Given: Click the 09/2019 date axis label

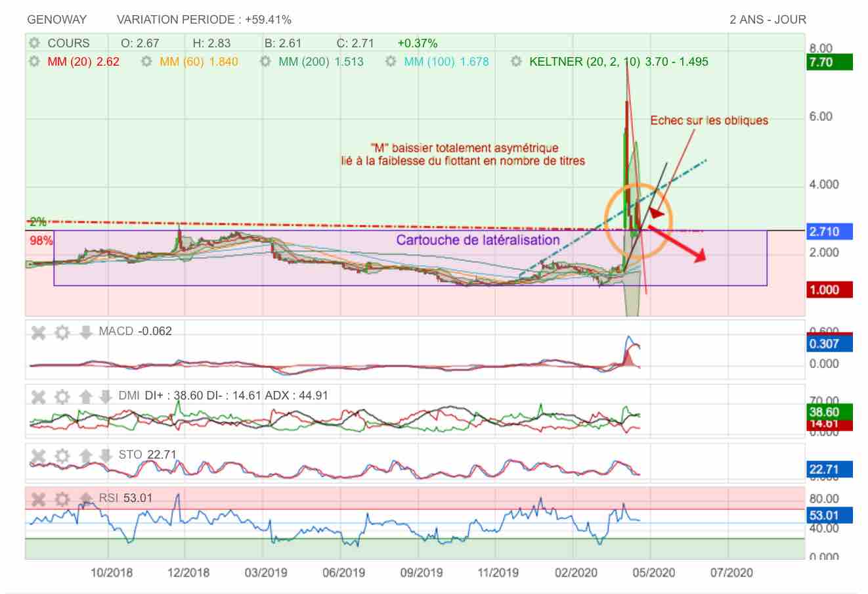Looking at the screenshot, I should [421, 572].
